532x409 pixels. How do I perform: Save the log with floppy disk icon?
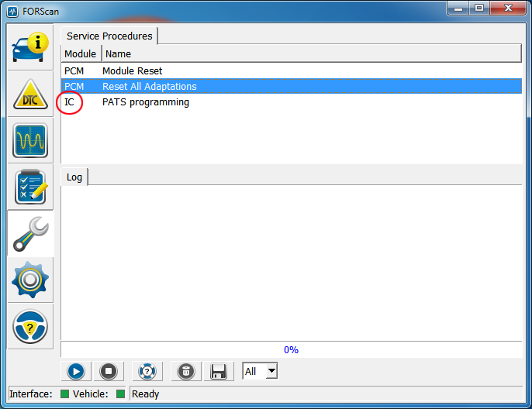218,371
